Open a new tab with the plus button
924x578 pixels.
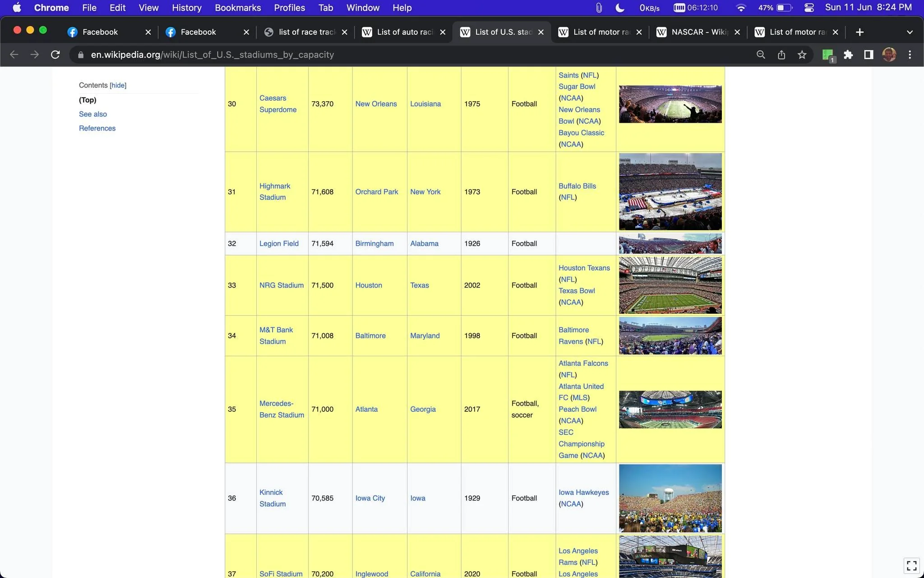pyautogui.click(x=859, y=32)
